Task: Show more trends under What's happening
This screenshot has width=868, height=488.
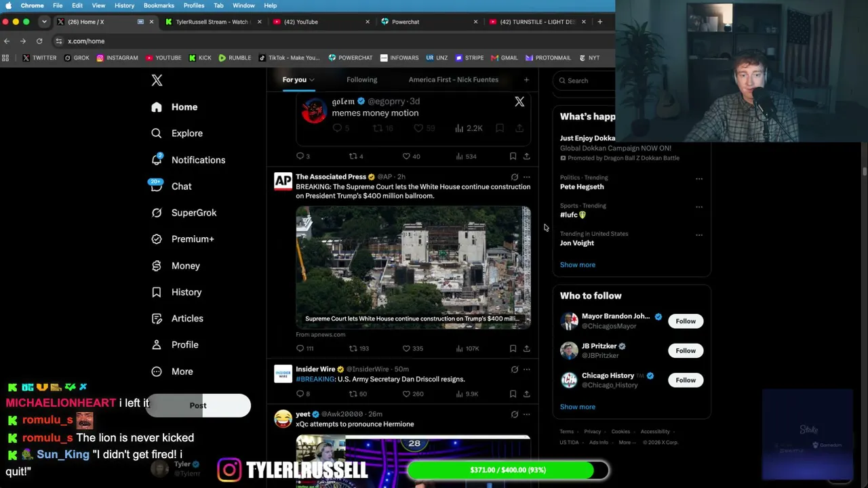Action: pos(578,265)
